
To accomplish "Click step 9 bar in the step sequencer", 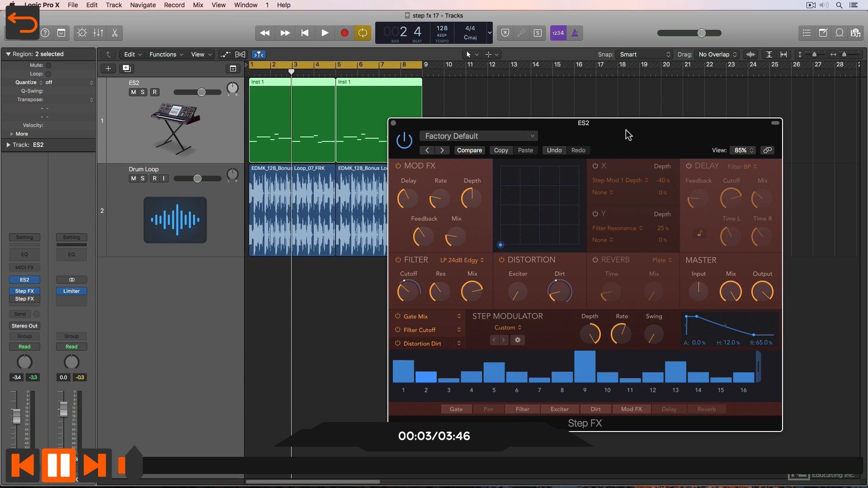I will pyautogui.click(x=585, y=366).
